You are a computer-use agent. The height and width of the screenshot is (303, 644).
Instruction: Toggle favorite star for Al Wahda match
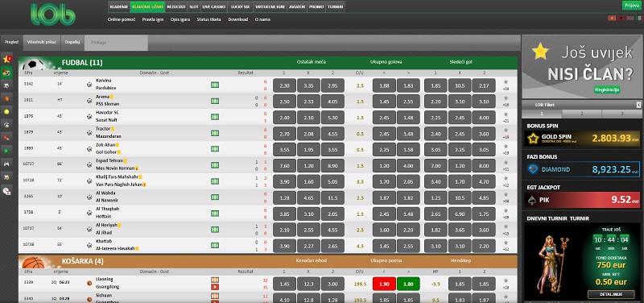(506, 194)
